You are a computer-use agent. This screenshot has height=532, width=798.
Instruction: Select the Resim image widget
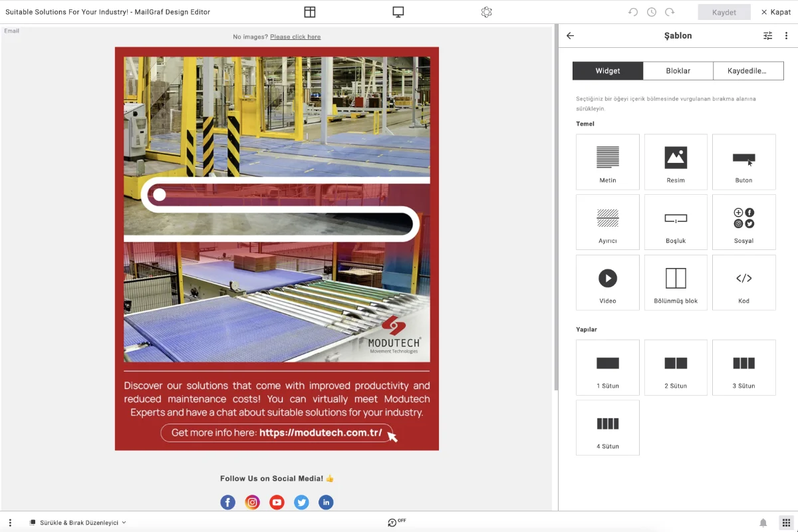676,162
